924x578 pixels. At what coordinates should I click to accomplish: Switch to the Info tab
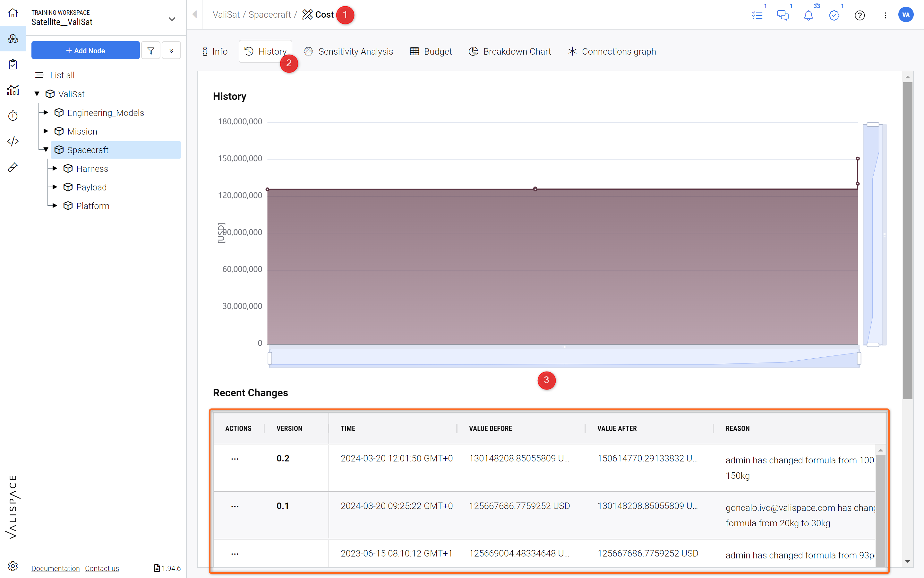click(x=215, y=51)
